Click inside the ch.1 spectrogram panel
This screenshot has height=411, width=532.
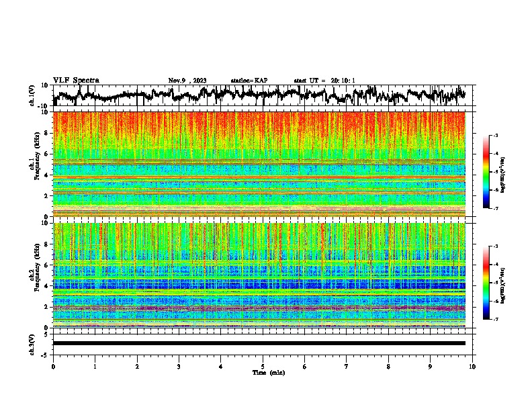point(259,164)
